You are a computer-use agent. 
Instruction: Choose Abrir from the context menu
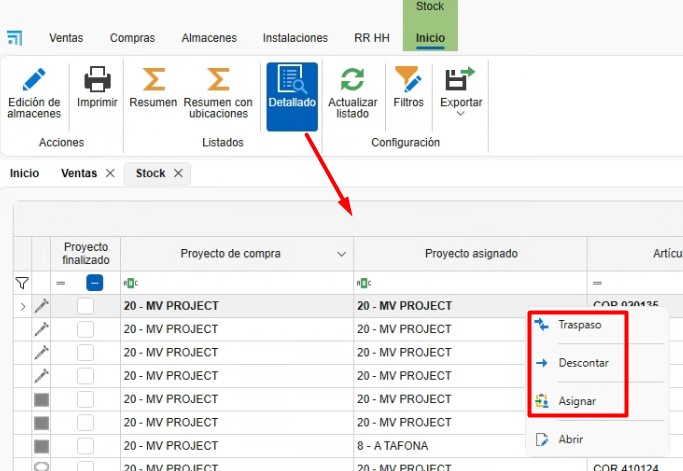597,439
